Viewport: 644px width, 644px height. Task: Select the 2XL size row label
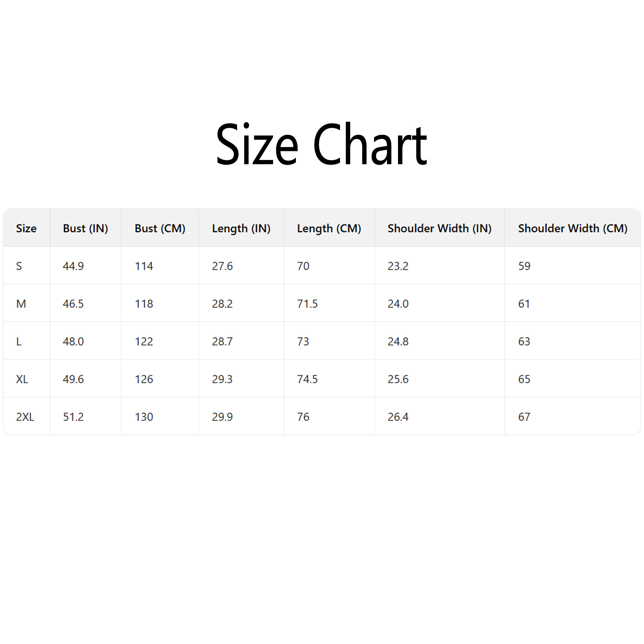[x=25, y=417]
